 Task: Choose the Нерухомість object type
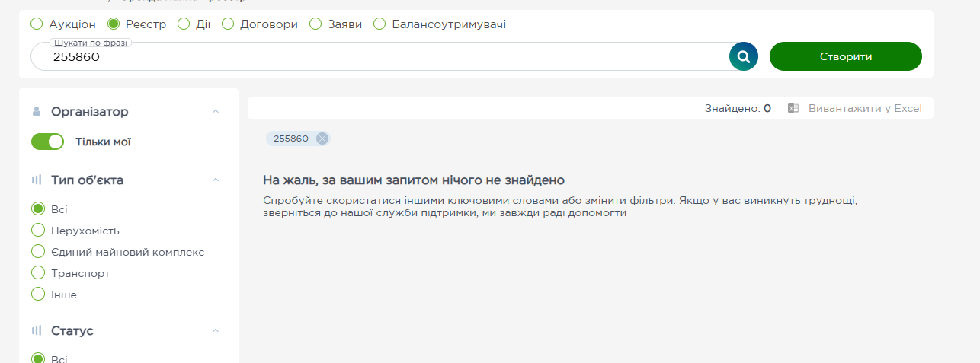pyautogui.click(x=38, y=231)
